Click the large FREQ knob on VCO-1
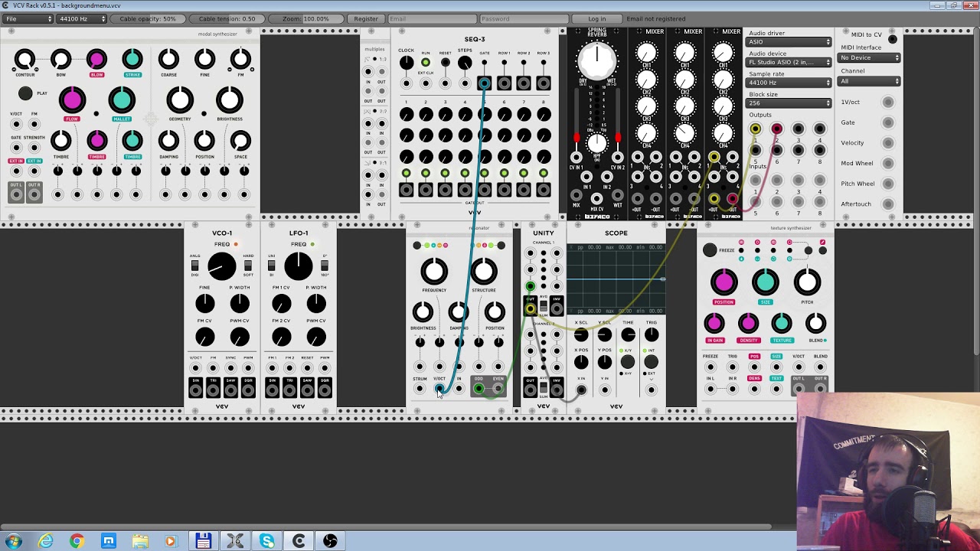Screen dimensions: 980x551 pos(222,266)
